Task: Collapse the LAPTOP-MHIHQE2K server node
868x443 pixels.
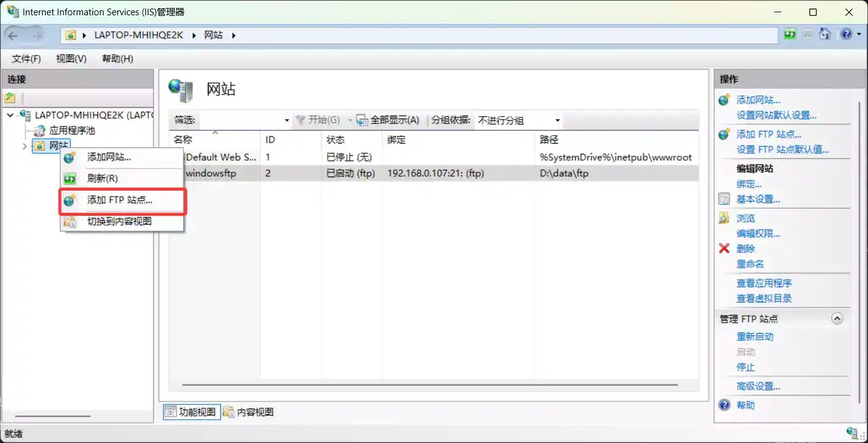Action: [x=10, y=115]
